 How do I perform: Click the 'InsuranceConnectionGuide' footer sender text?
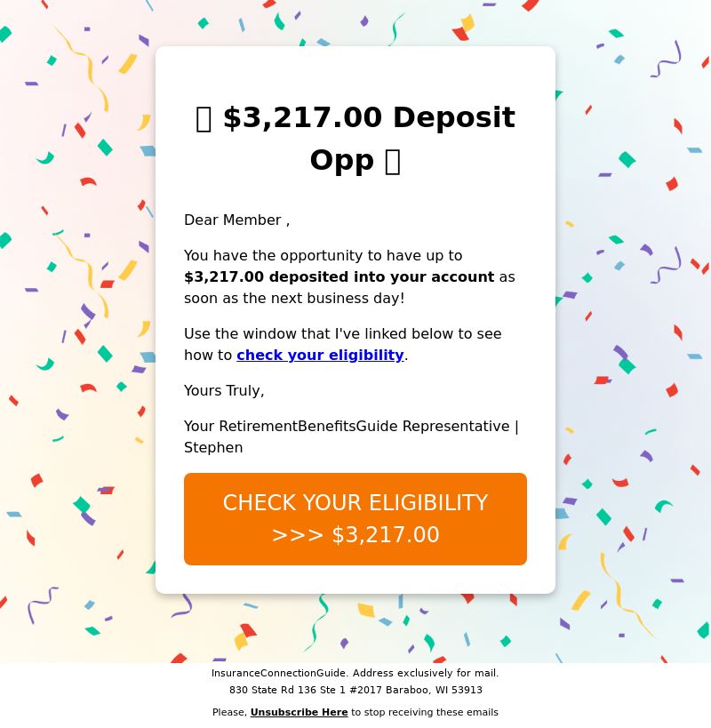pyautogui.click(x=279, y=673)
